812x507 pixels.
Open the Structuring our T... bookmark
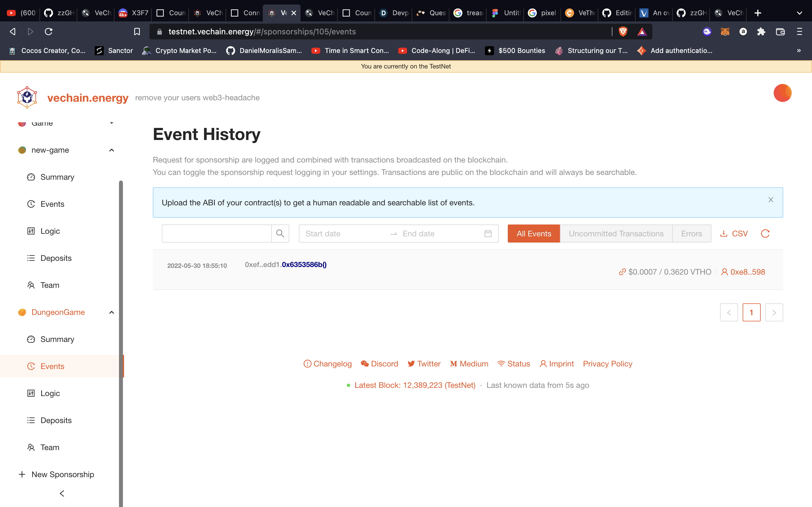[x=597, y=51]
